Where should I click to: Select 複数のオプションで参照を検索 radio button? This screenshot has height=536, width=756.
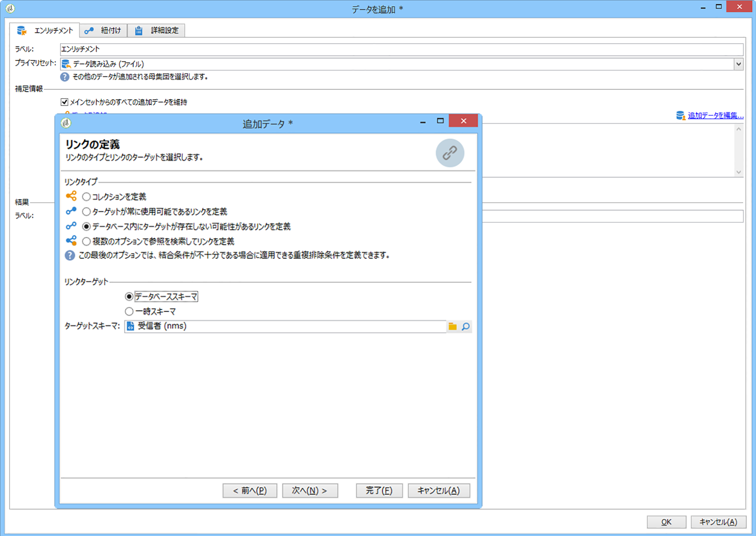[86, 242]
